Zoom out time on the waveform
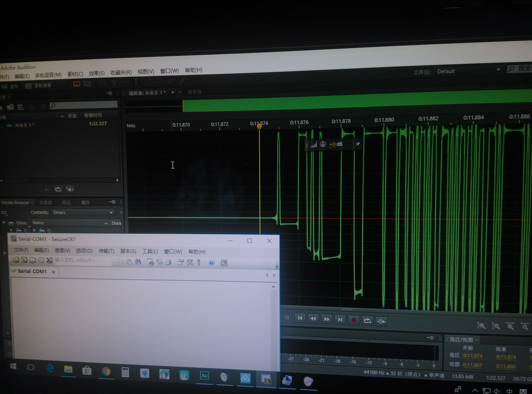The height and width of the screenshot is (394, 532). tap(525, 326)
